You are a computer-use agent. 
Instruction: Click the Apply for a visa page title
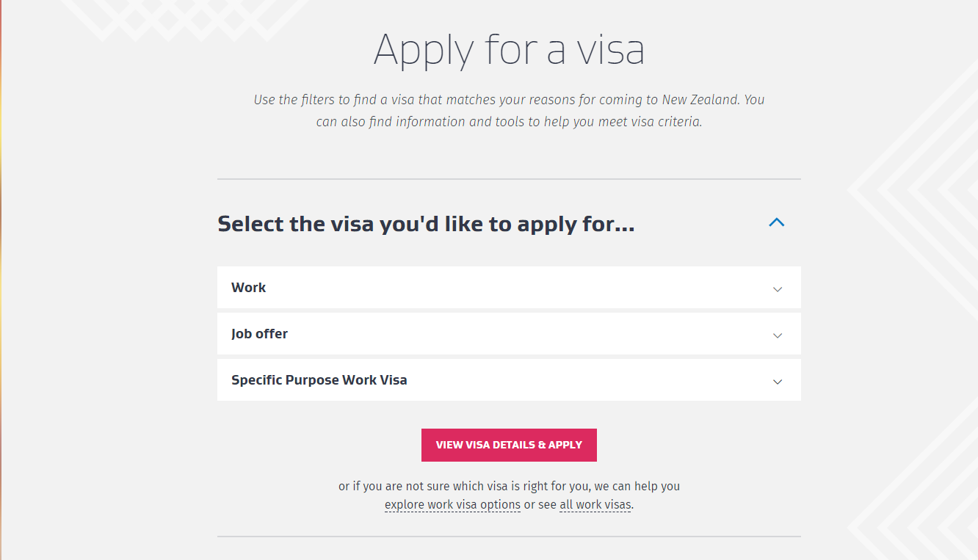(x=509, y=50)
